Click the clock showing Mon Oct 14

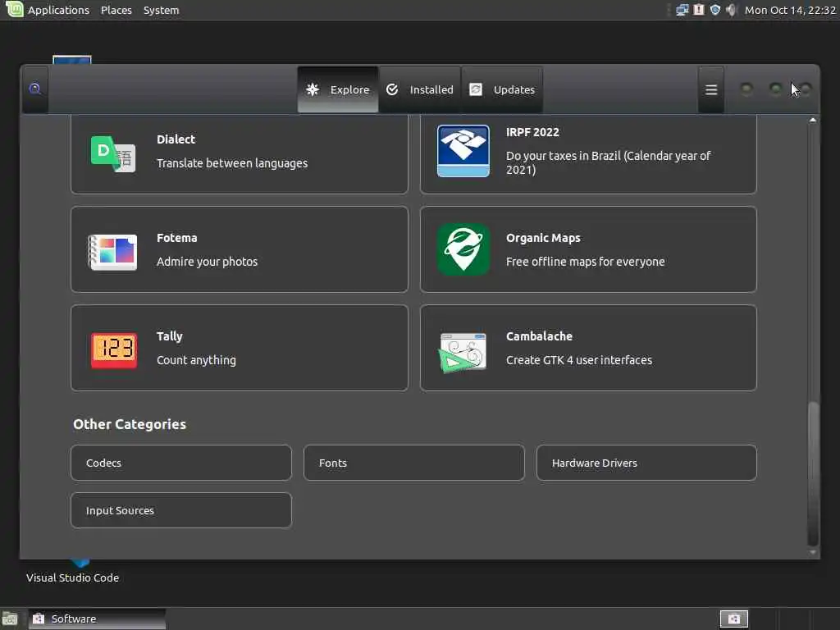790,10
